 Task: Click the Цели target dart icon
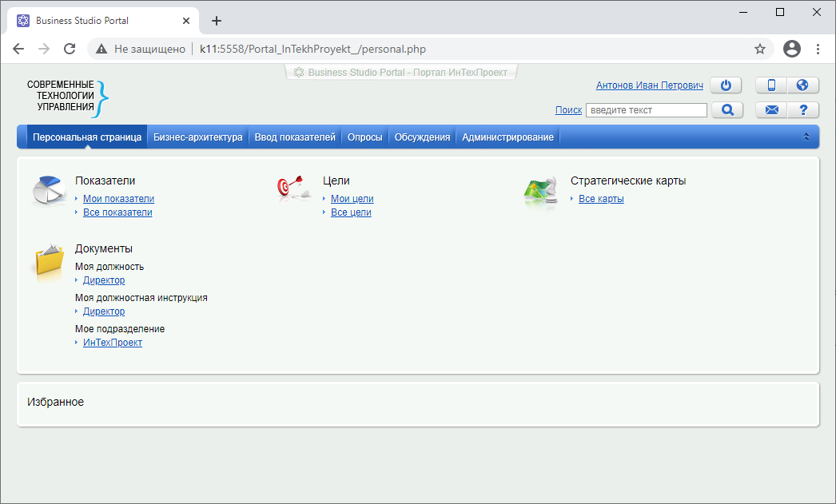tap(293, 189)
